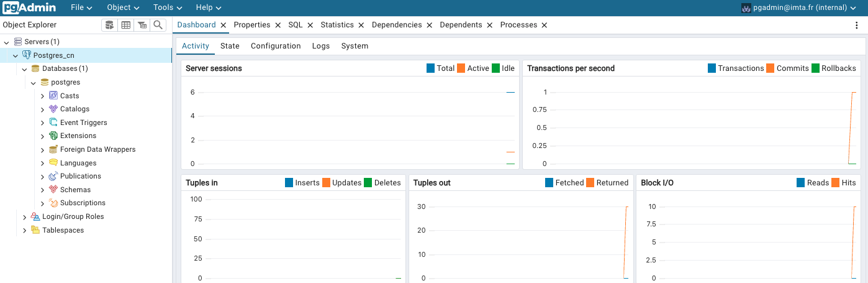Select the System dashboard sub-tab
Viewport: 868px width, 283px height.
click(x=355, y=46)
